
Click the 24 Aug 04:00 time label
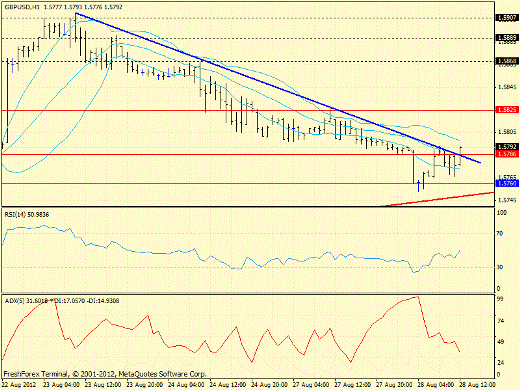pyautogui.click(x=186, y=385)
